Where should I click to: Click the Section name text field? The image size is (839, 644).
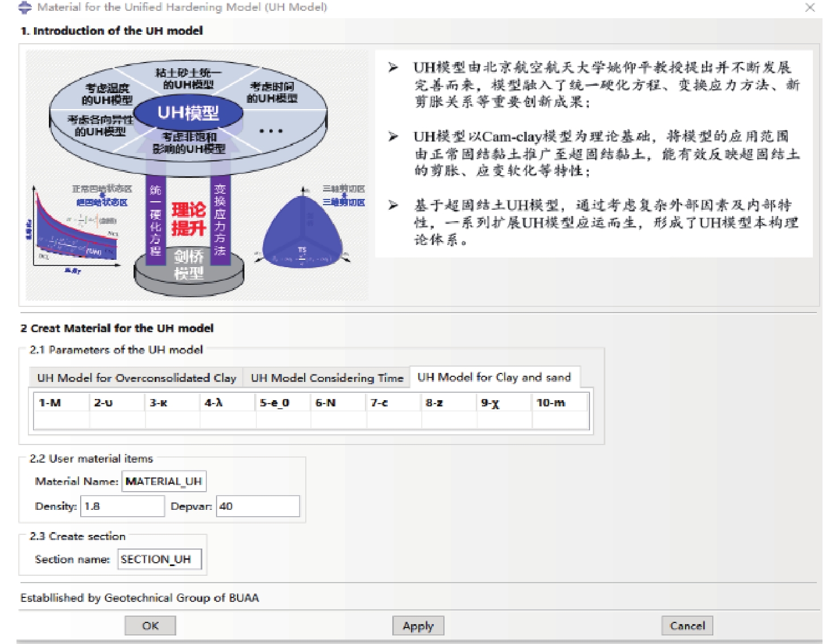click(159, 559)
